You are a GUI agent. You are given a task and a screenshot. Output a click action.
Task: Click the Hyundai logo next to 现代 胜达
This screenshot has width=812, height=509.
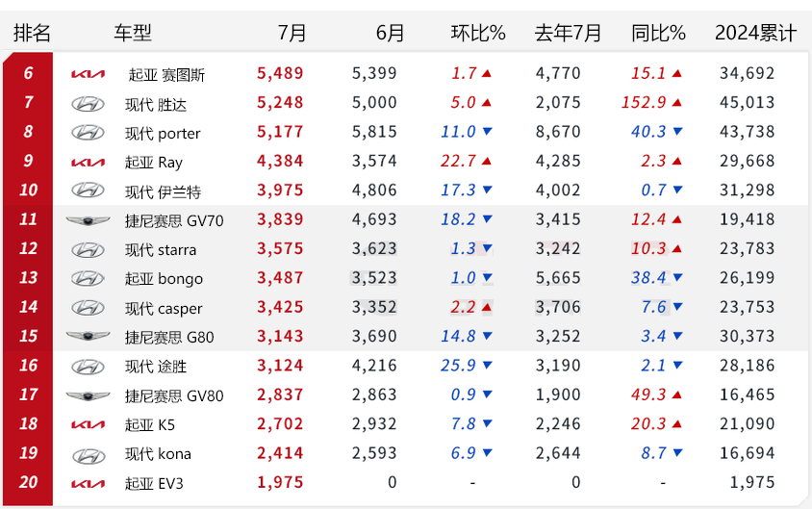(x=88, y=104)
